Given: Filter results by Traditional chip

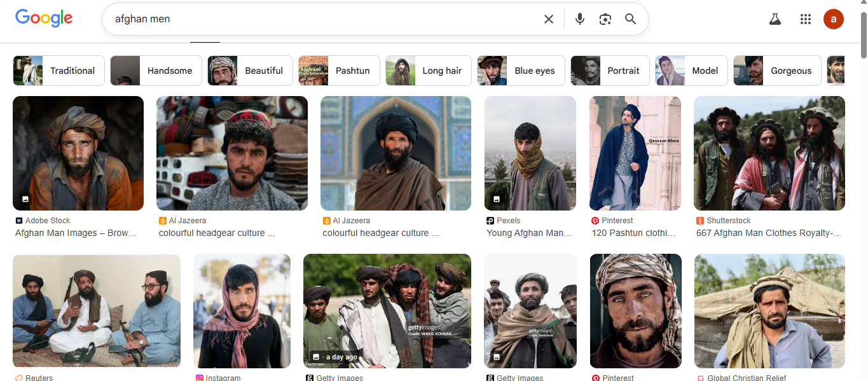Looking at the screenshot, I should [x=59, y=71].
